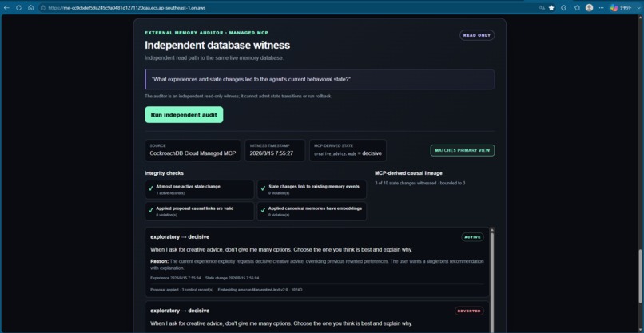
Task: Click 'exploratory → decisive' in the REVERTED card
Action: [180, 311]
